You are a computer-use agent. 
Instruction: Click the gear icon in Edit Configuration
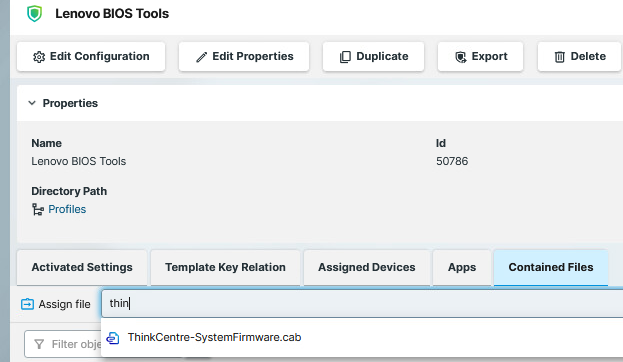pos(39,57)
